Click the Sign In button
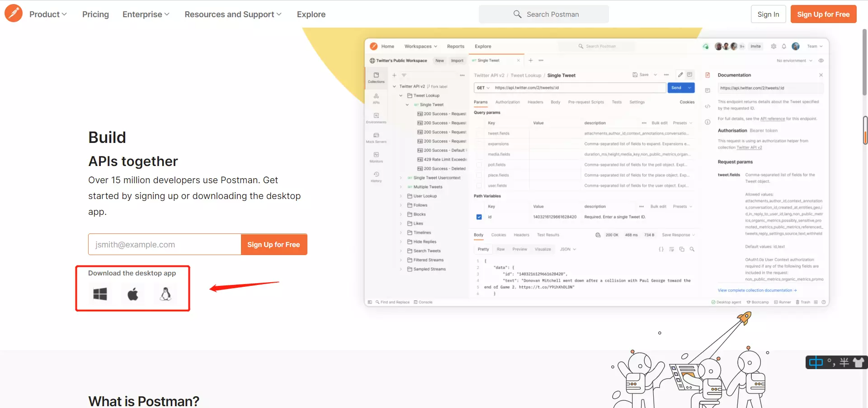 pyautogui.click(x=768, y=14)
